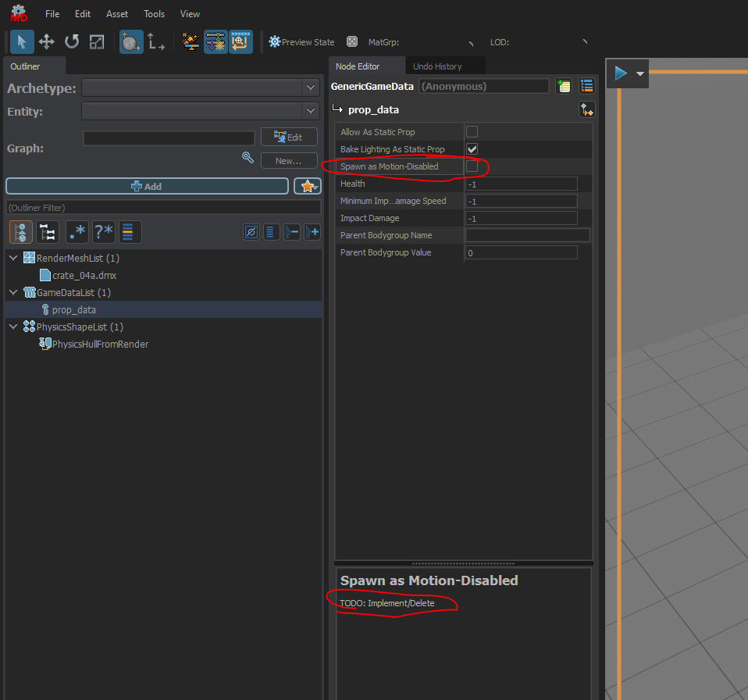Click the Add button
The width and height of the screenshot is (748, 700).
pos(146,186)
